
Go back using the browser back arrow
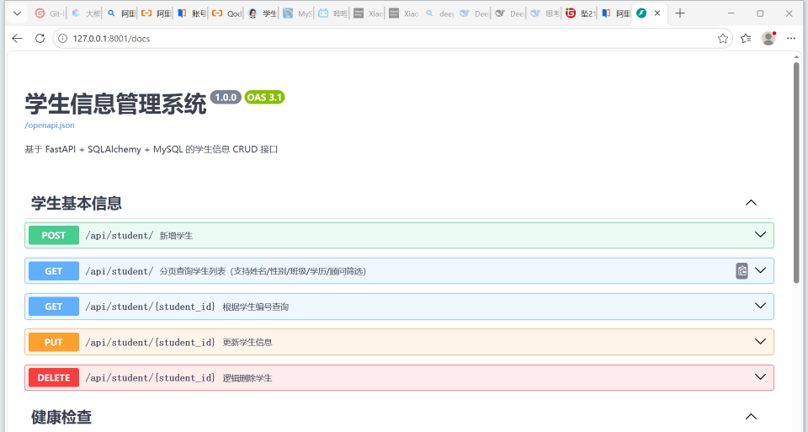coord(17,38)
